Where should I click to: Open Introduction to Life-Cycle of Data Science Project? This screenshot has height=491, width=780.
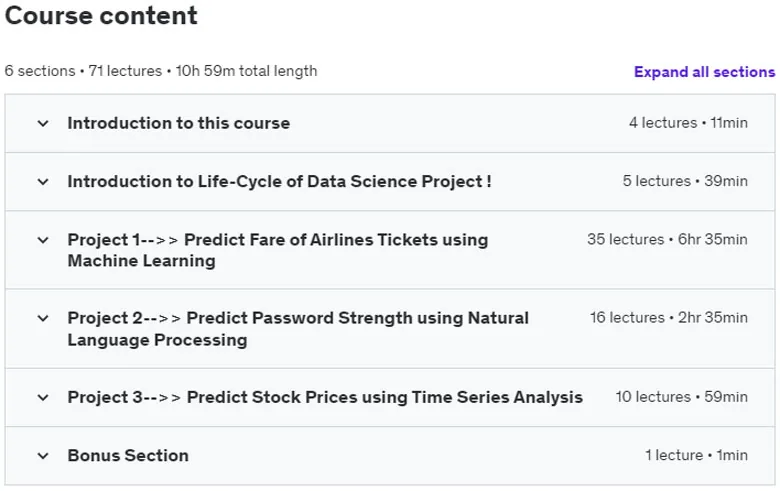(x=280, y=182)
